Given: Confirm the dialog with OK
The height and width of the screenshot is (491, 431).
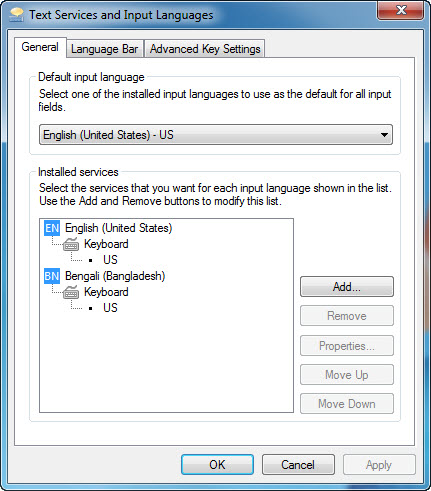Looking at the screenshot, I should [217, 465].
